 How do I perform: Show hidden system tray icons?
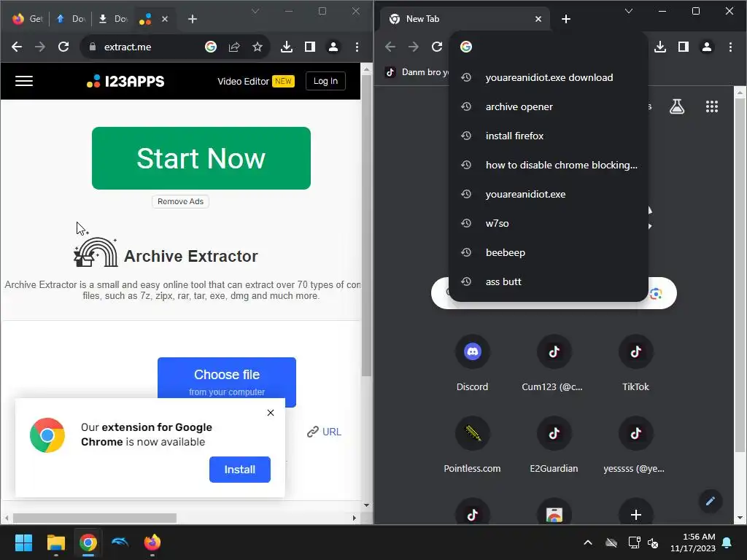[588, 542]
